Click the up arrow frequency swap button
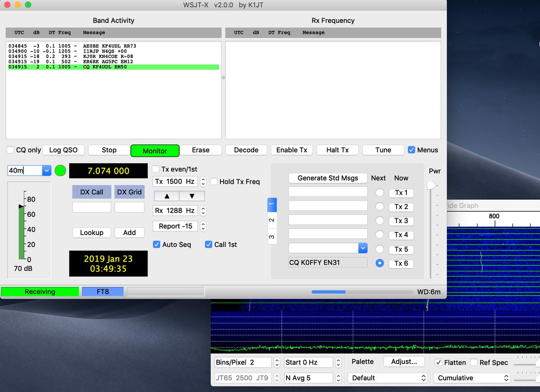Screen dimensions: 540x392 [x=166, y=196]
